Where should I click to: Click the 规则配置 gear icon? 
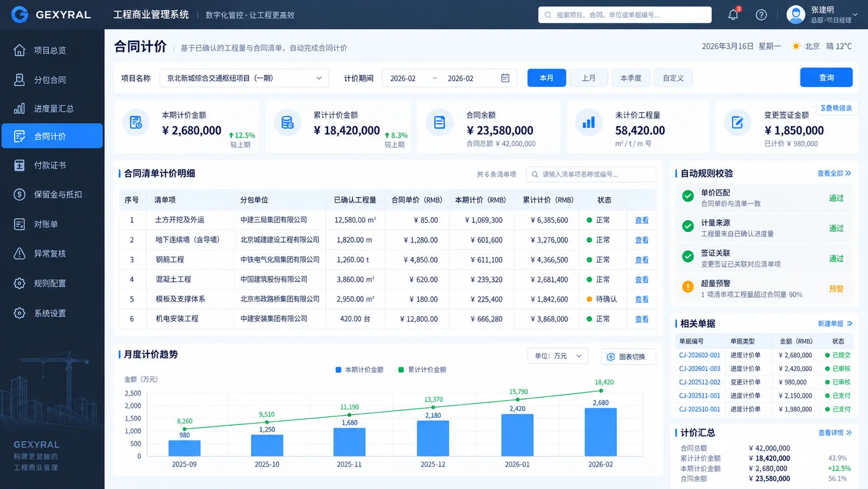tap(19, 283)
